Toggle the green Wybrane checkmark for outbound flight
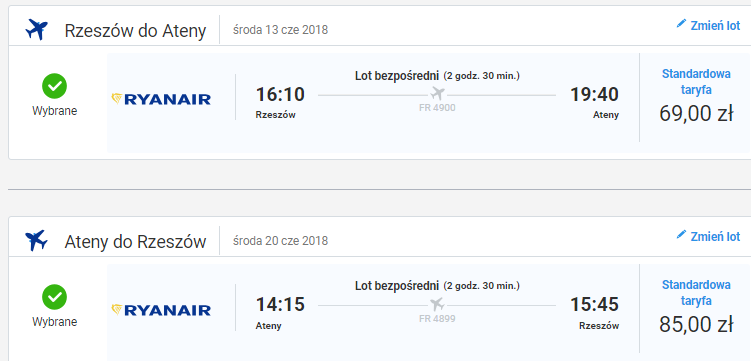751x361 pixels. [55, 86]
